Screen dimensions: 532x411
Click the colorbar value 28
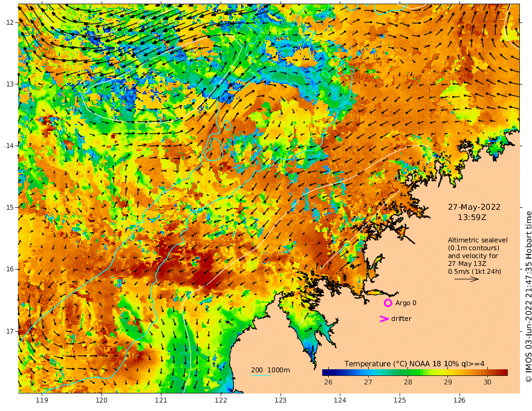tap(408, 382)
